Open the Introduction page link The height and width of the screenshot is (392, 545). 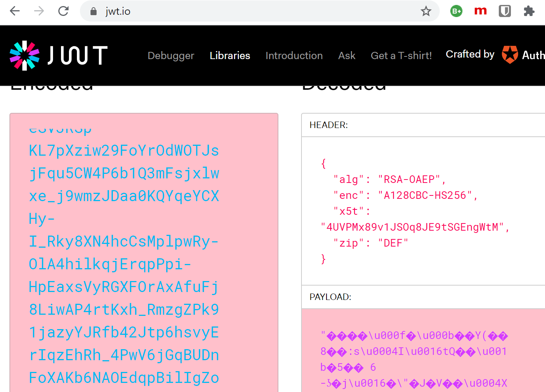tap(294, 56)
